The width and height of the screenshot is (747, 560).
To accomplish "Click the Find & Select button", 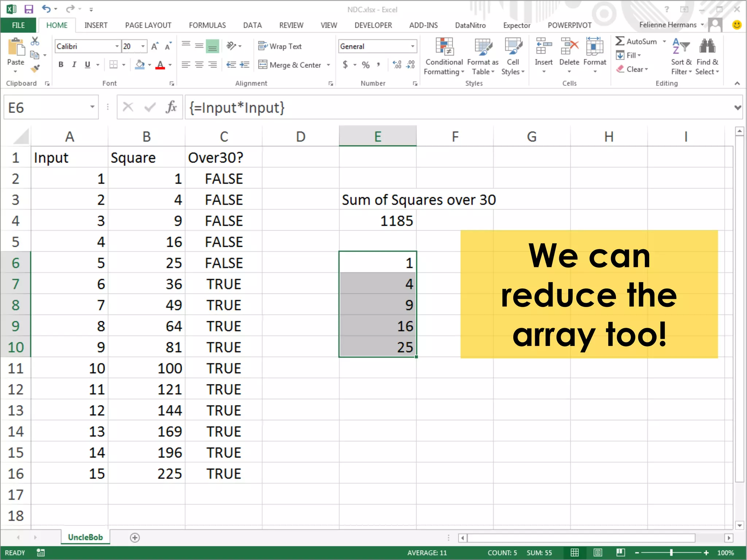I will pos(707,57).
